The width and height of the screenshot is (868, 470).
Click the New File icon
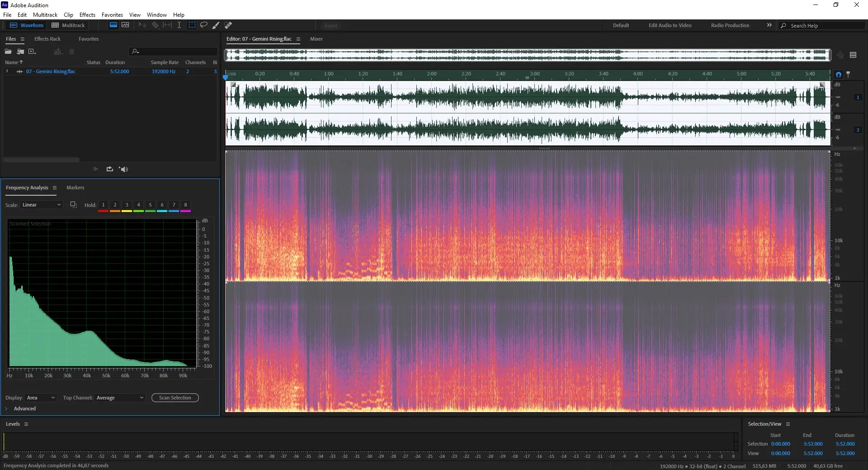coord(31,52)
